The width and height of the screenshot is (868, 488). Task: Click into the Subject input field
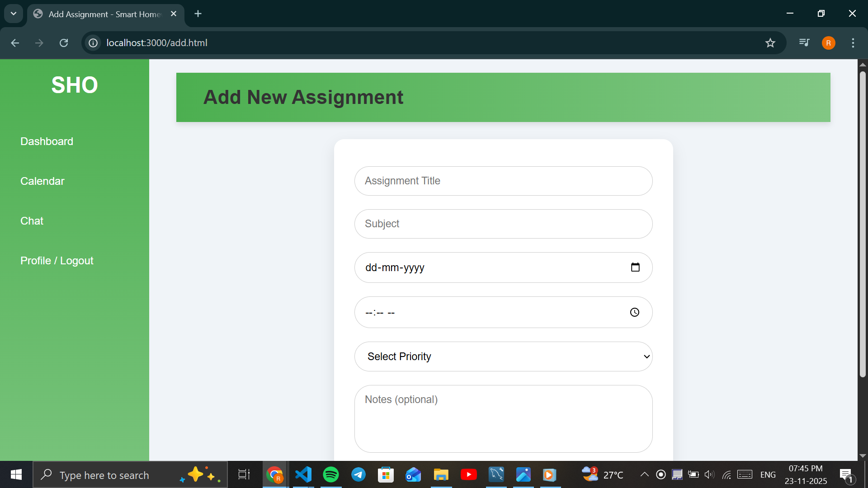pyautogui.click(x=503, y=224)
